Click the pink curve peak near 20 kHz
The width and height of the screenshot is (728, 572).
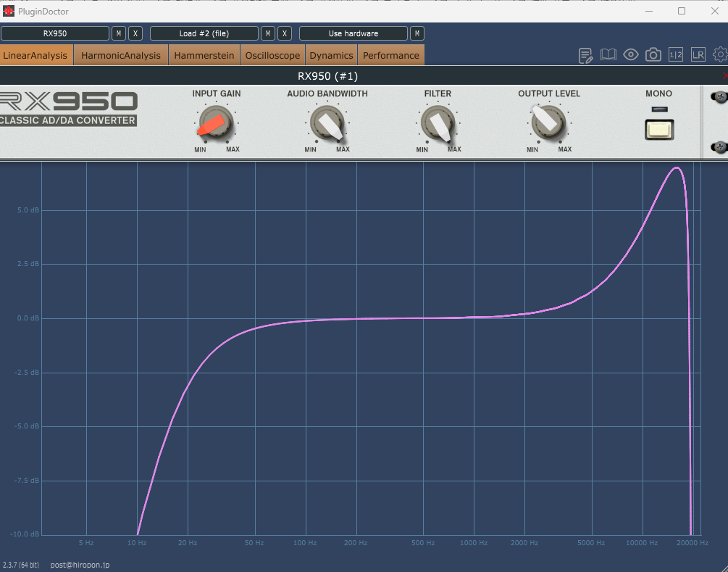pos(677,167)
